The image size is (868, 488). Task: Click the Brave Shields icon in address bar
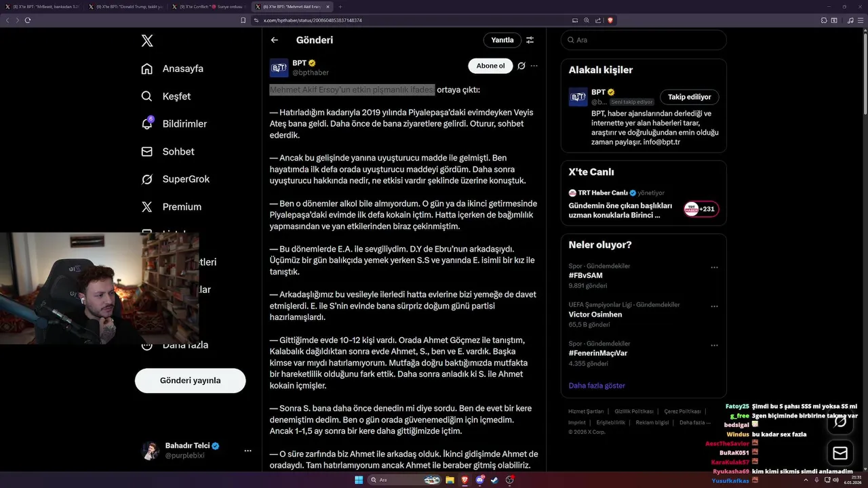[x=610, y=20]
